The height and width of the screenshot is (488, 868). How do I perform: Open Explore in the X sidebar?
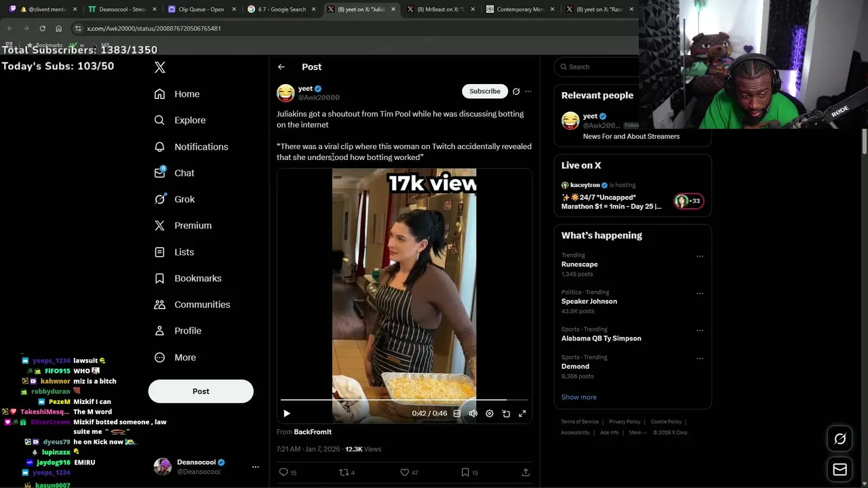pyautogui.click(x=180, y=120)
